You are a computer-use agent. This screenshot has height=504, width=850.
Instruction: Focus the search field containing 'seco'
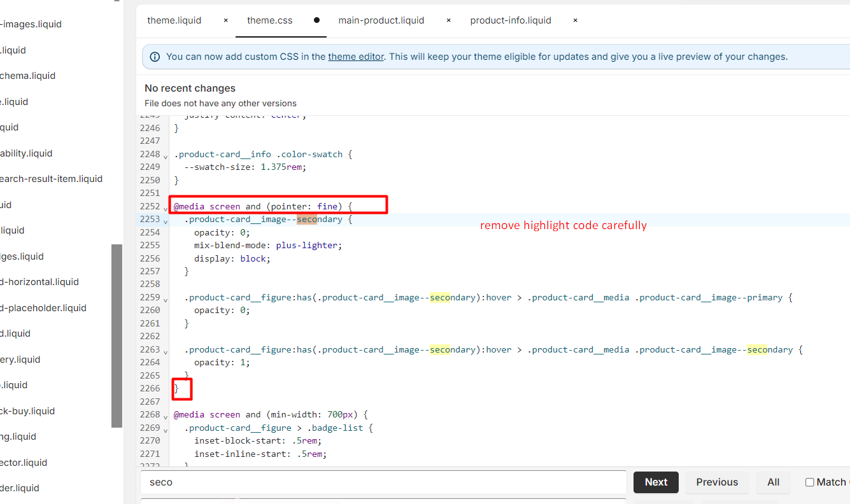(x=383, y=482)
